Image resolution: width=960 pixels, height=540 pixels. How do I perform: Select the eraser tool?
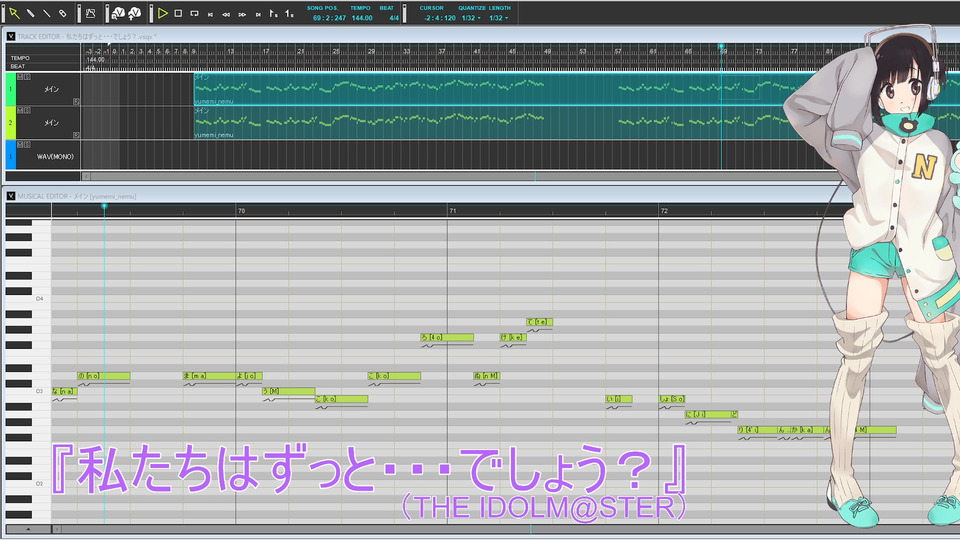point(62,13)
